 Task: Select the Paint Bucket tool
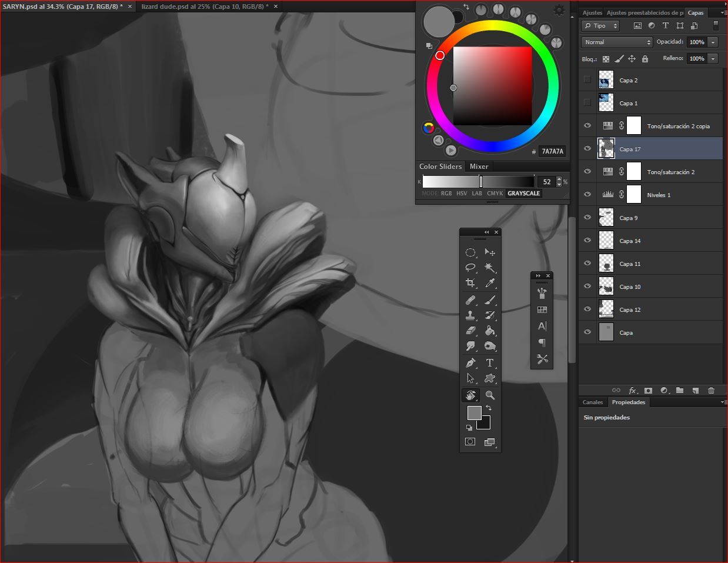[x=489, y=331]
